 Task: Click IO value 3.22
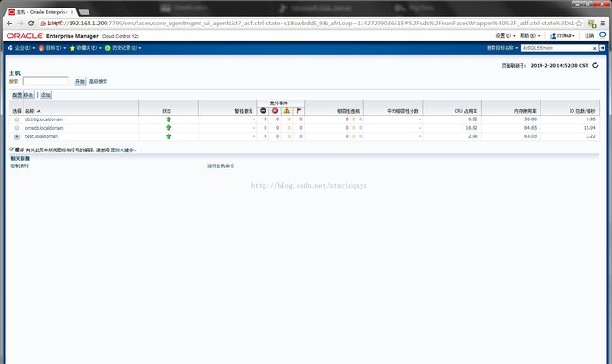(590, 136)
